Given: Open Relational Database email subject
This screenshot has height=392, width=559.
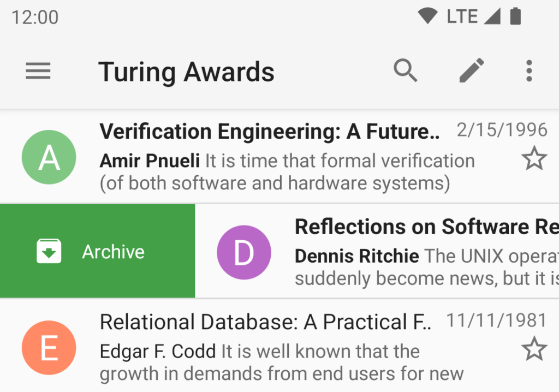Looking at the screenshot, I should [x=265, y=322].
